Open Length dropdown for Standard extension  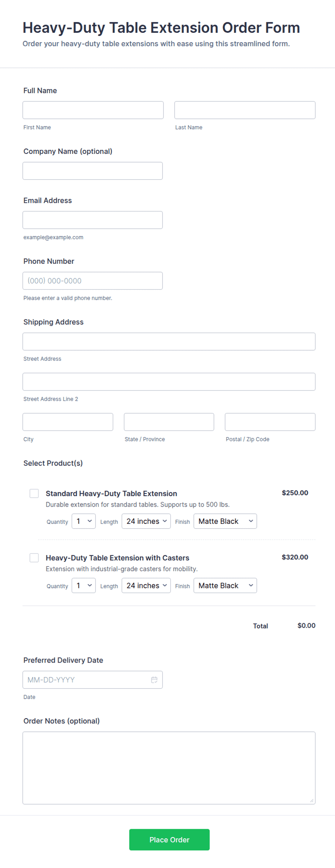coord(146,521)
